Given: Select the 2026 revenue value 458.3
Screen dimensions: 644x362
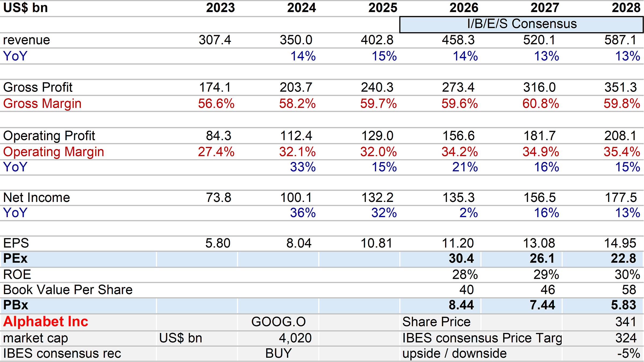Looking at the screenshot, I should tap(458, 40).
